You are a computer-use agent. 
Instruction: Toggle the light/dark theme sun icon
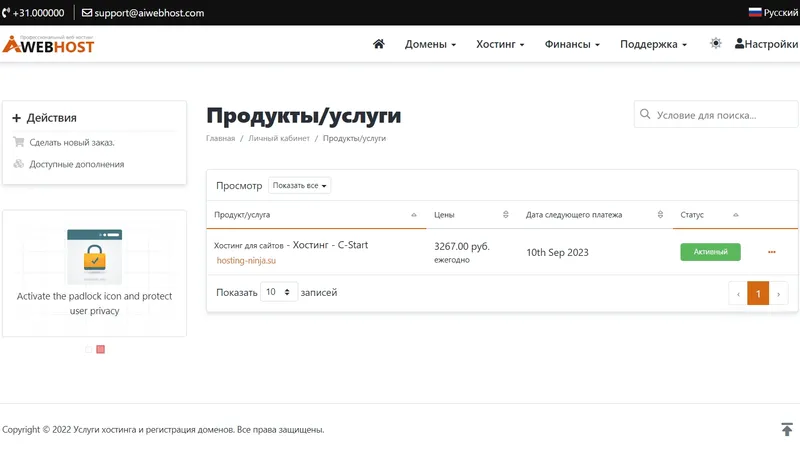point(716,43)
